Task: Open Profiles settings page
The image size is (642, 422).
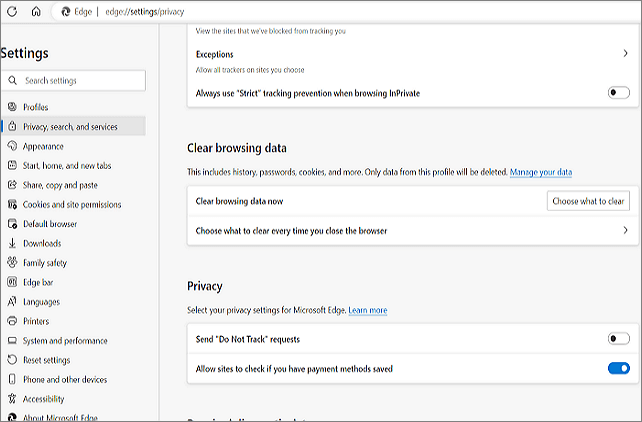Action: (x=36, y=107)
